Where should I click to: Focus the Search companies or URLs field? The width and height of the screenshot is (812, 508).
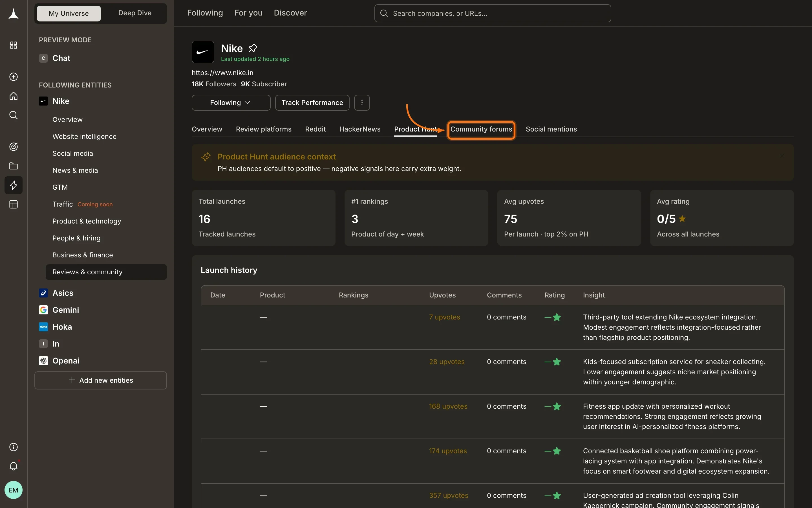coord(493,14)
